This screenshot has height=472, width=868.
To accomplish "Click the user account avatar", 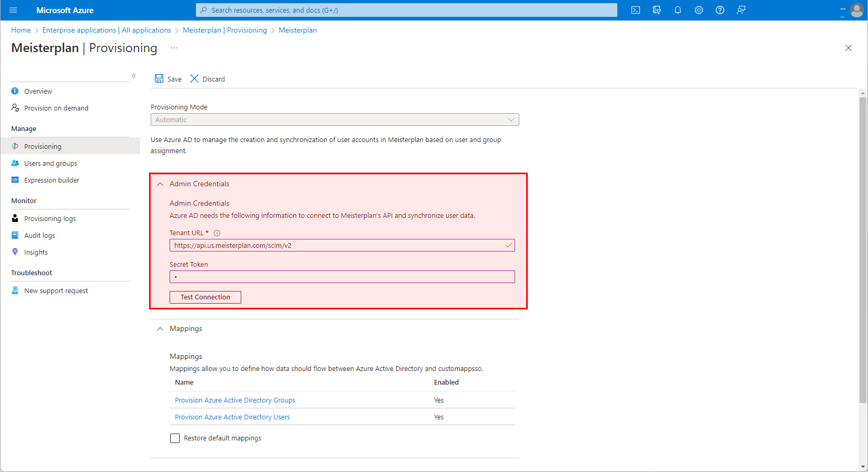I will [857, 10].
